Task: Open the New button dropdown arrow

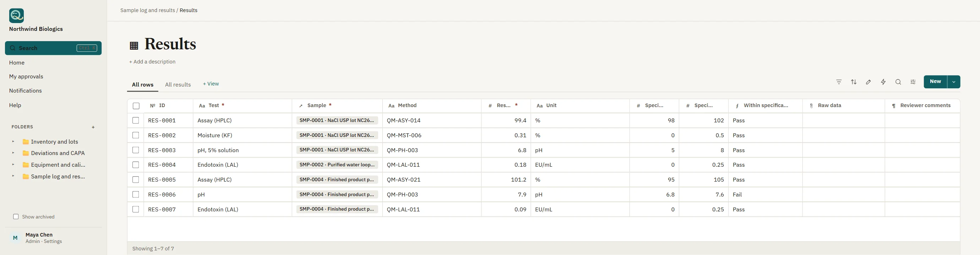Action: (x=953, y=82)
